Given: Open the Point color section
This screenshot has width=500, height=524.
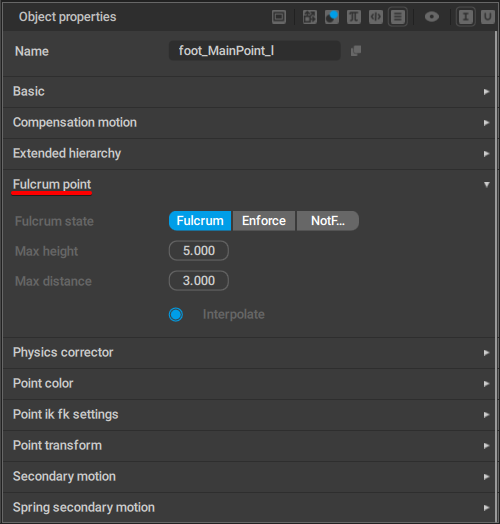Looking at the screenshot, I should click(249, 384).
